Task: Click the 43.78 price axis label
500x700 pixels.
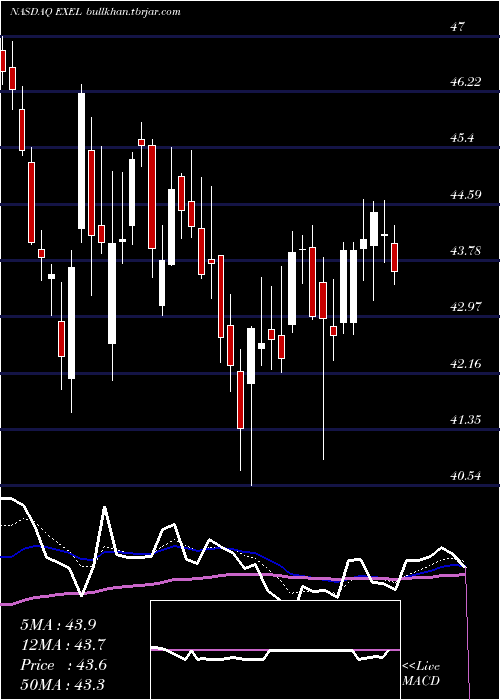Action: click(x=466, y=251)
